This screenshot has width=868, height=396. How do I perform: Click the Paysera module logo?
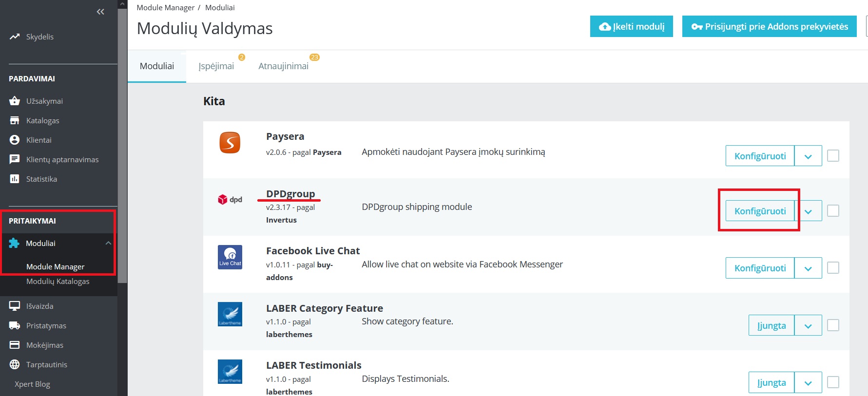pos(230,143)
